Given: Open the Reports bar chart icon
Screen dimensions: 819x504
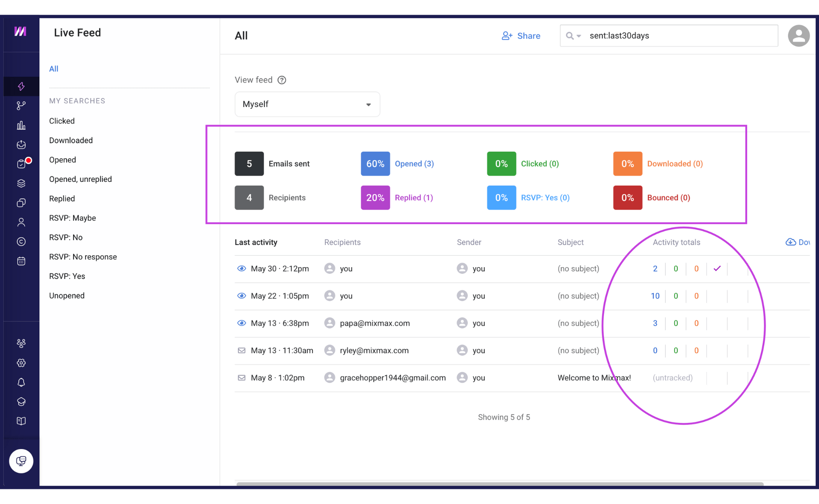Looking at the screenshot, I should pos(21,125).
